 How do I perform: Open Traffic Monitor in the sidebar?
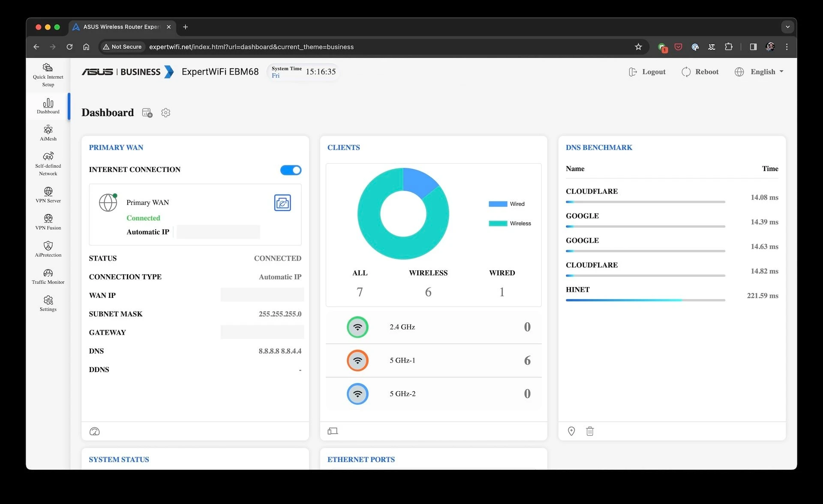tap(48, 276)
